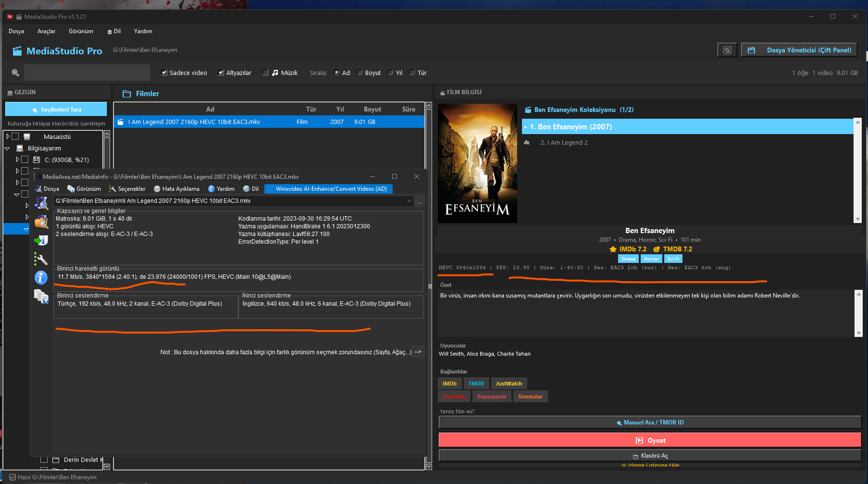Open the Araçlar menu
868x484 pixels.
click(46, 31)
